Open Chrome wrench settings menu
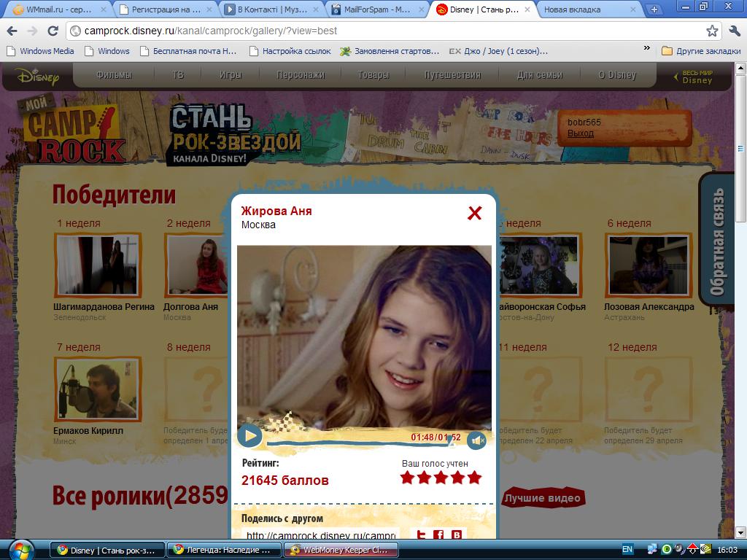 tap(735, 31)
